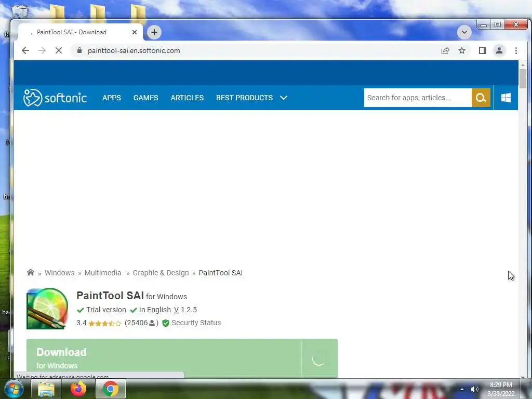Click the Softonic search field
The height and width of the screenshot is (399, 532).
pos(418,98)
